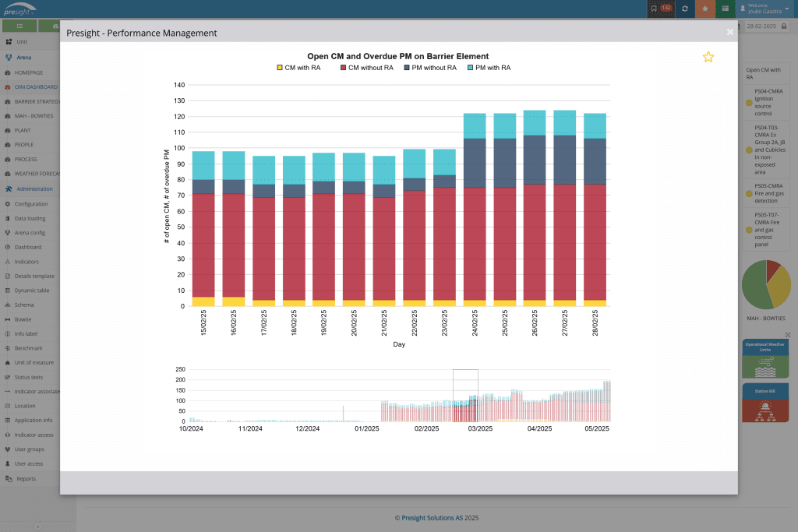798x532 pixels.
Task: Click range selector box in overview chart
Action: pyautogui.click(x=465, y=396)
